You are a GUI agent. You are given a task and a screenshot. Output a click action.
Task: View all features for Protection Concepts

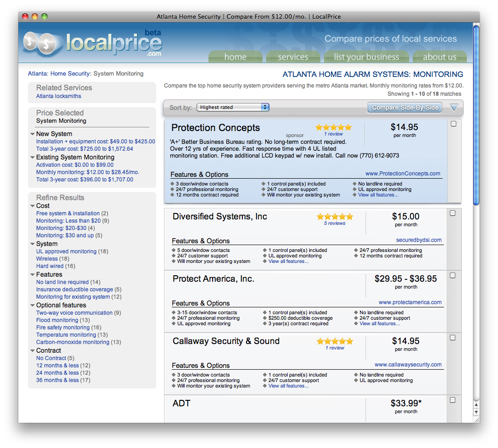[x=378, y=195]
